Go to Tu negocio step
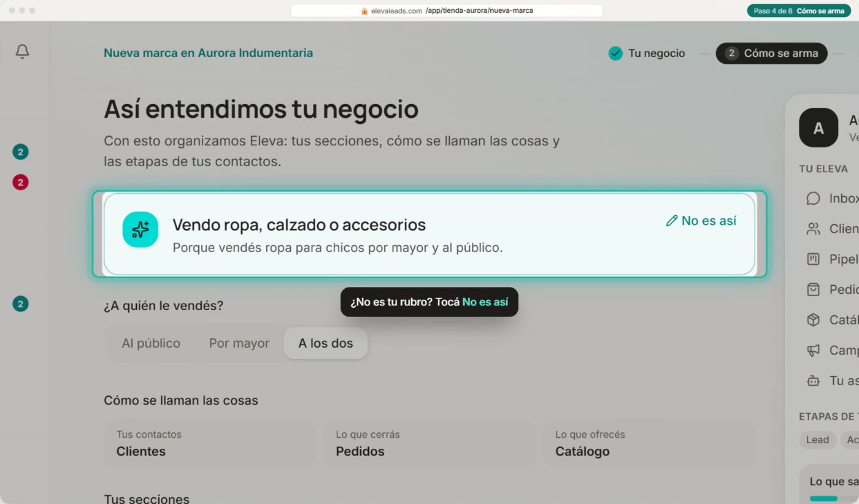Viewport: 859px width, 504px height. (x=647, y=53)
